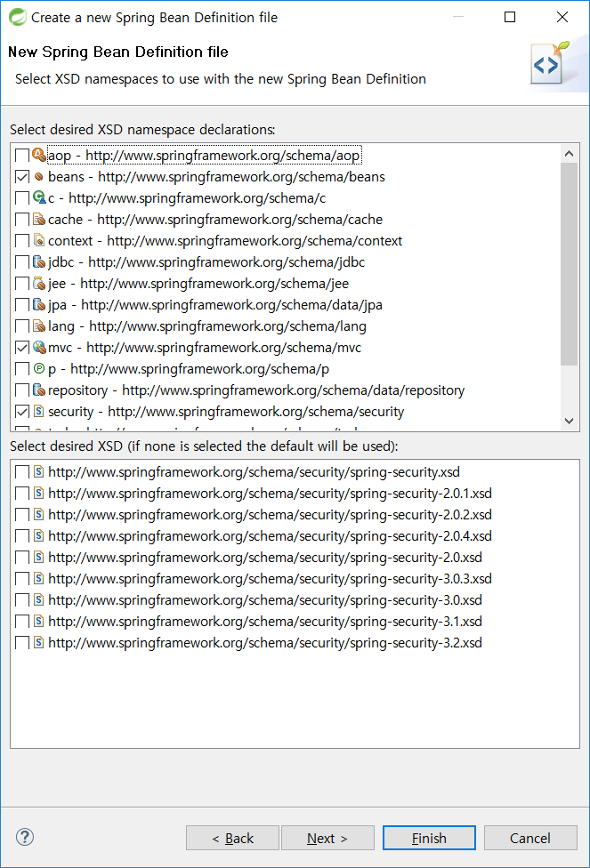The height and width of the screenshot is (868, 590).
Task: Maximize the dialog window
Action: pos(510,17)
